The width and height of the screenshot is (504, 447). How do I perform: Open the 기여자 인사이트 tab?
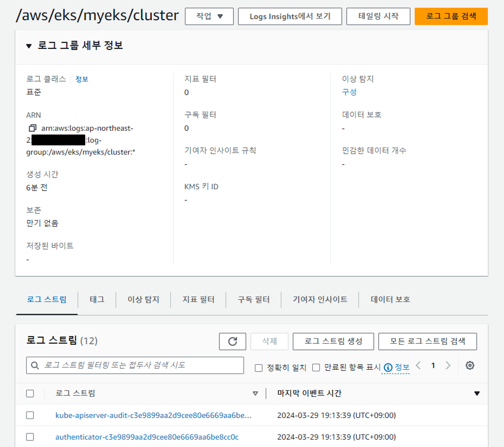(x=320, y=299)
